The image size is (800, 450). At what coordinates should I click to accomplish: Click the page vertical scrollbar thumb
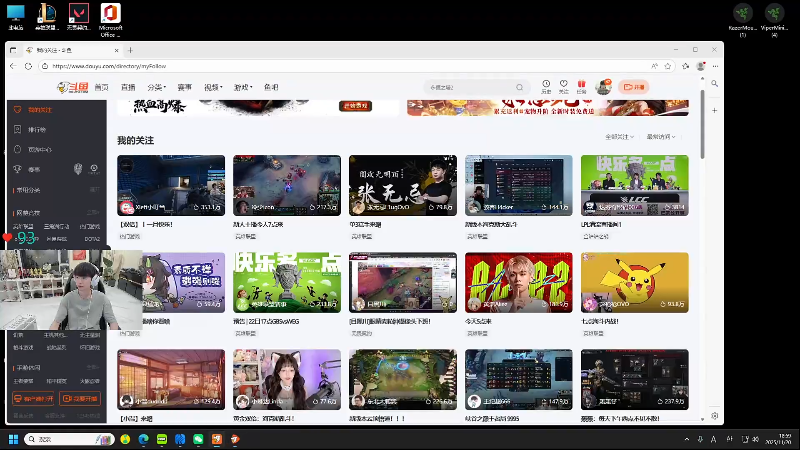click(x=703, y=124)
